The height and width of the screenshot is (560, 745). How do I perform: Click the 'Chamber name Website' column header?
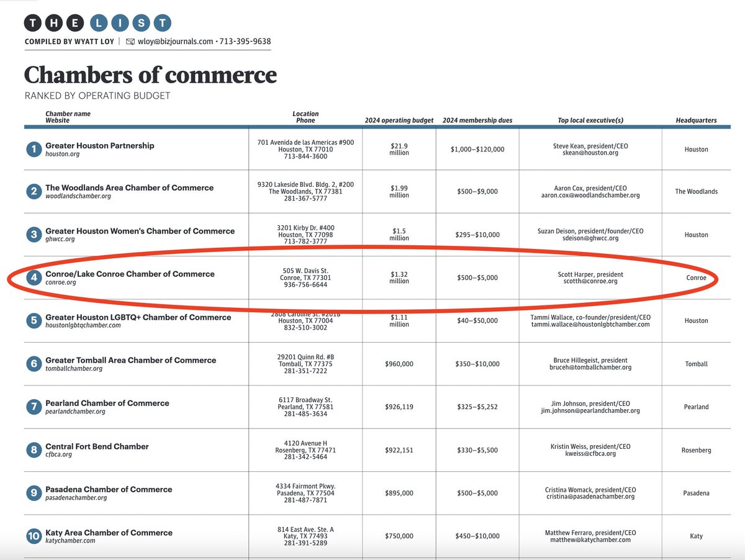68,117
